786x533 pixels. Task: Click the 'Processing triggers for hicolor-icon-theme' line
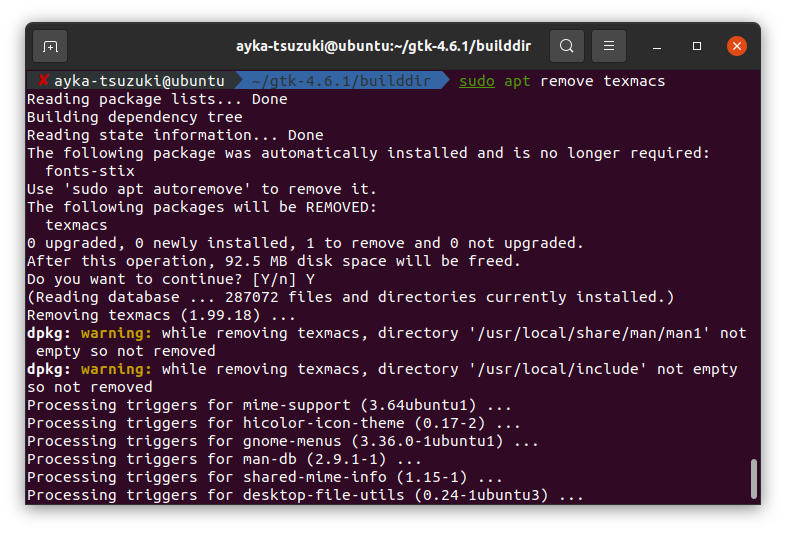(274, 423)
